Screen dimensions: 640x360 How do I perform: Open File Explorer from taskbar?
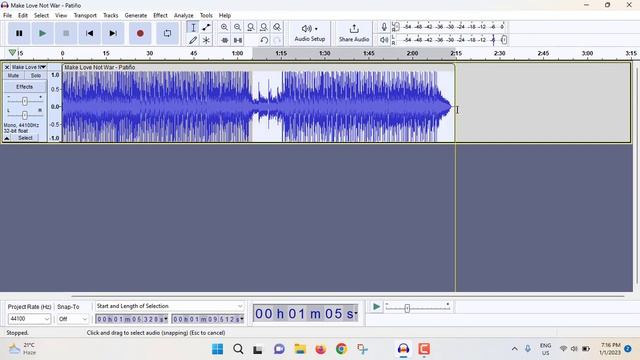pyautogui.click(x=300, y=349)
